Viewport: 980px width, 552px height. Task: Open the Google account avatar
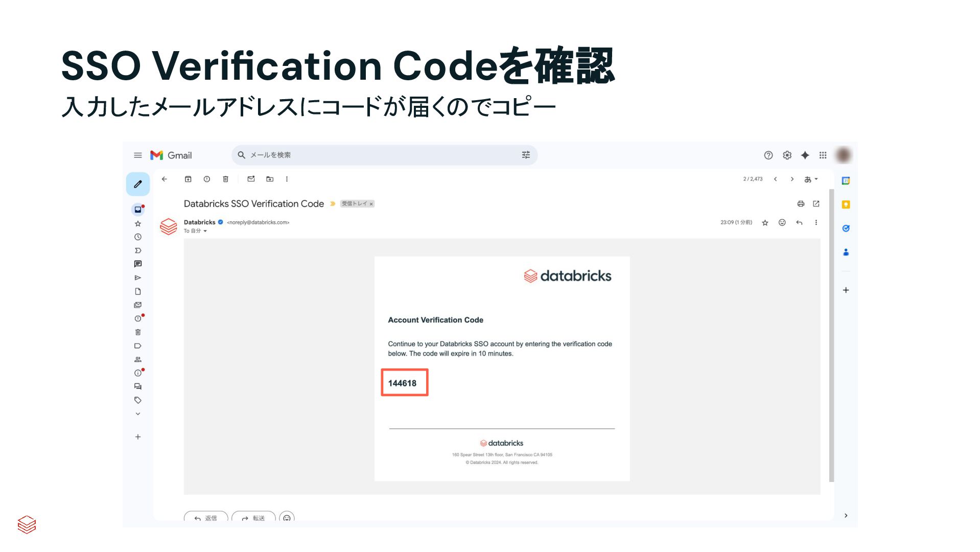(x=844, y=155)
